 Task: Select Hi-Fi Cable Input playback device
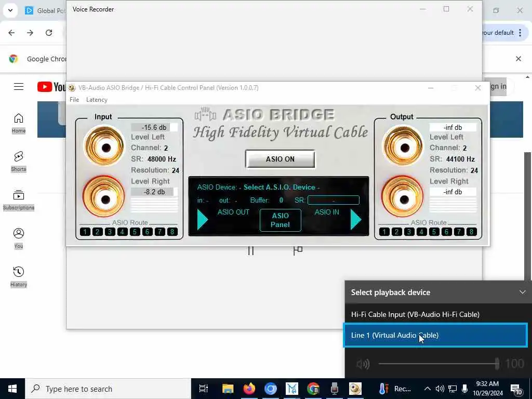click(x=436, y=314)
